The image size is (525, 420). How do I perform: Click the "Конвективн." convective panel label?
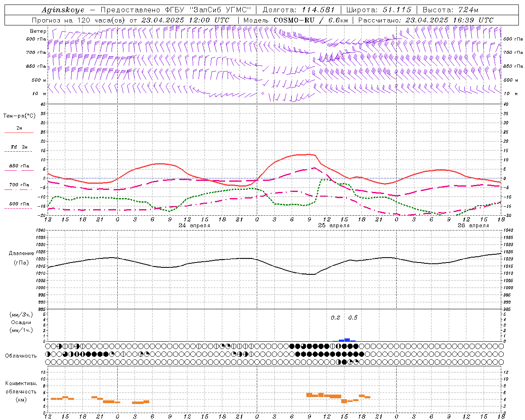pyautogui.click(x=21, y=383)
